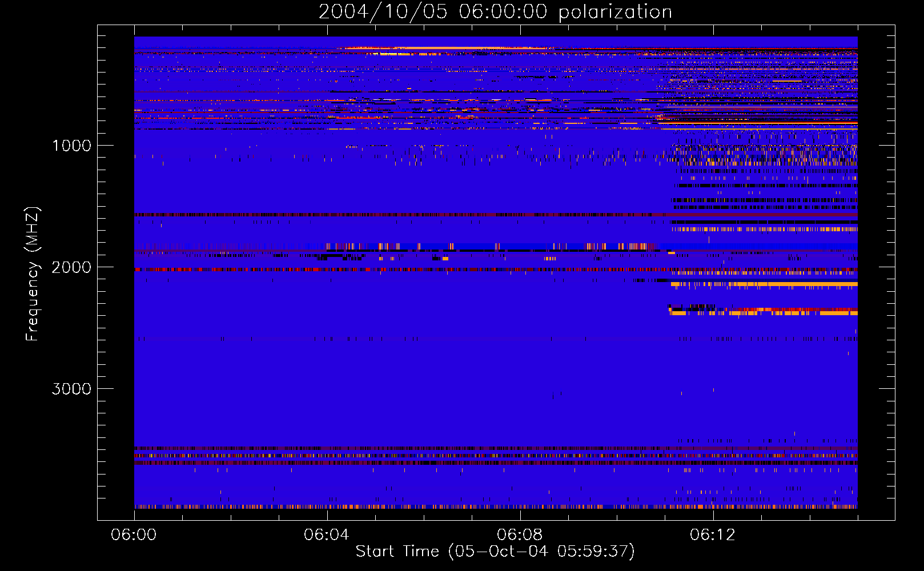Click the 06:00 time tick label
This screenshot has width=924, height=571.
click(x=134, y=535)
